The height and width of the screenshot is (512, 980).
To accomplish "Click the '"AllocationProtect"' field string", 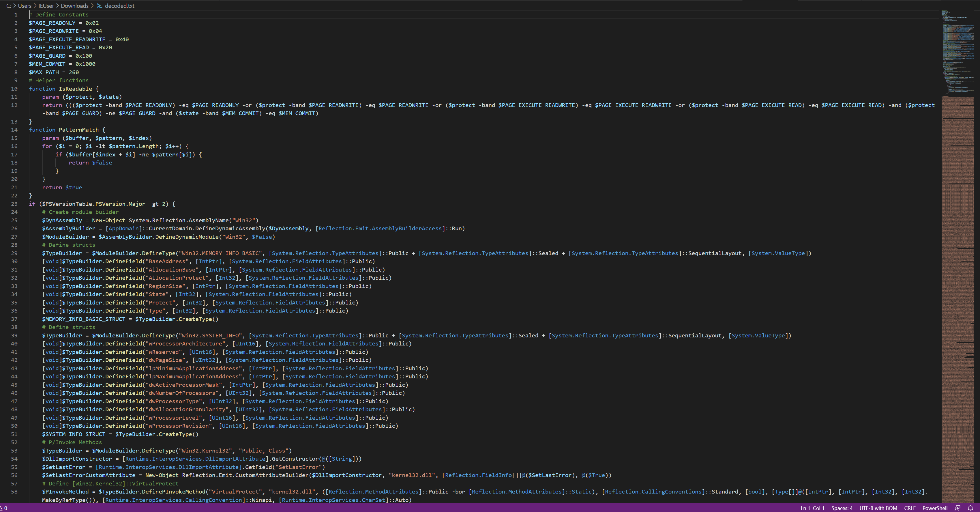I will point(177,278).
